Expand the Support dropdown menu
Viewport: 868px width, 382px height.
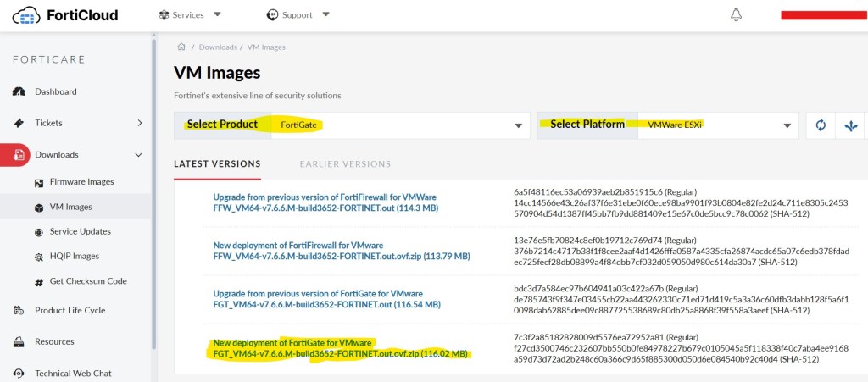(298, 15)
